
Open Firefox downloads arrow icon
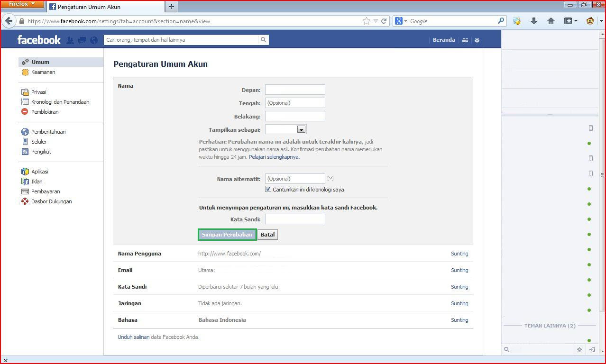[534, 21]
